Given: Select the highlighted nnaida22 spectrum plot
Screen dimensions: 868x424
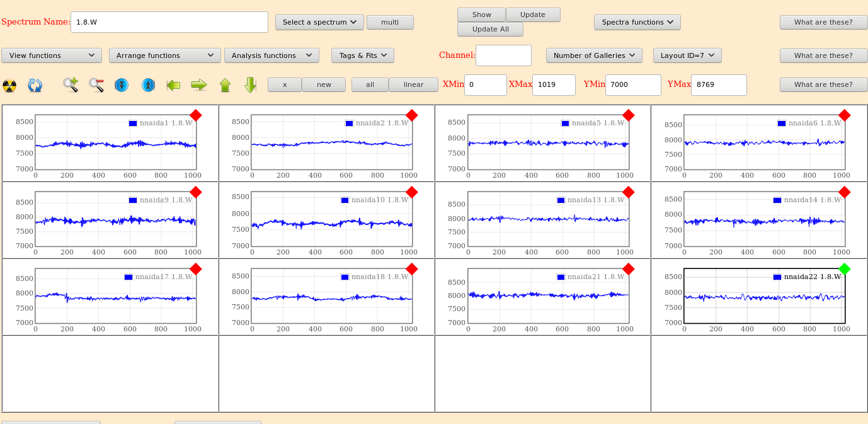Looking at the screenshot, I should click(x=764, y=295).
